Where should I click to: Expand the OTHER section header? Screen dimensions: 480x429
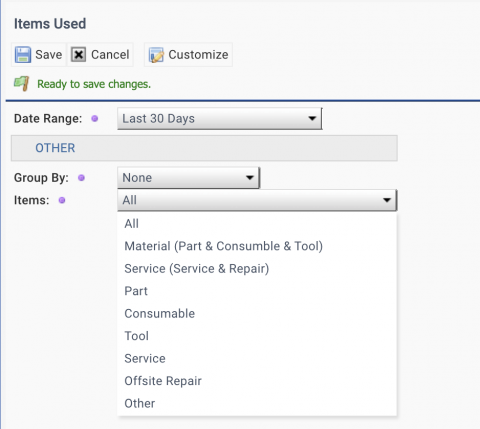click(204, 148)
